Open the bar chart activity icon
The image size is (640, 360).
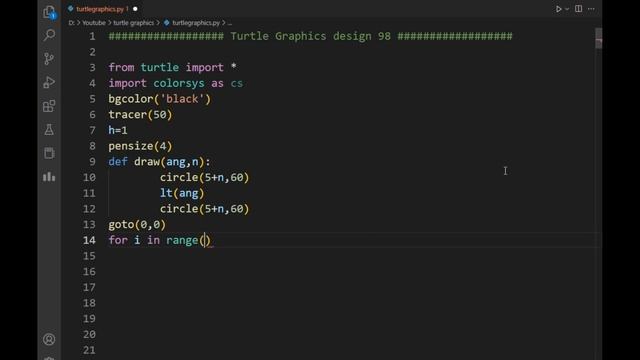point(49,177)
